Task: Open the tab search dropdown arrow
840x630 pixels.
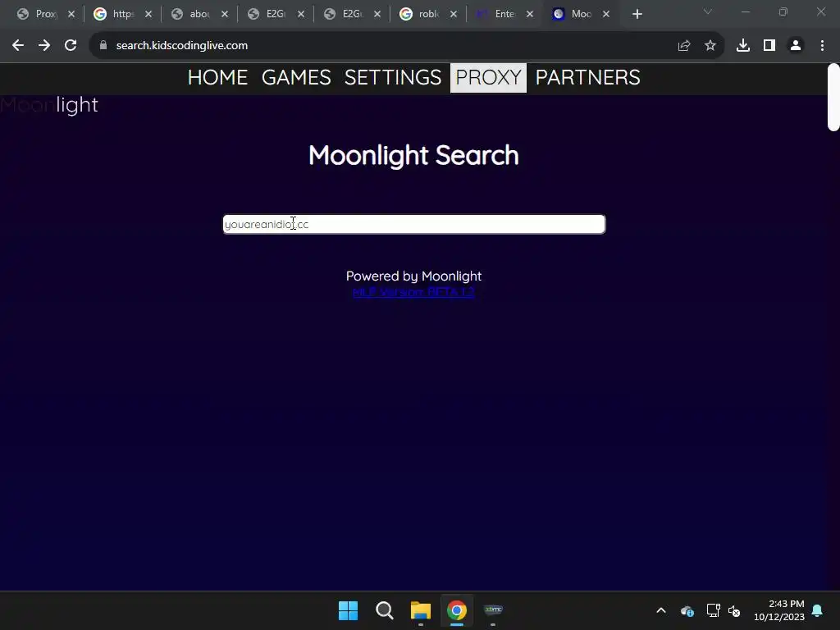Action: tap(708, 11)
